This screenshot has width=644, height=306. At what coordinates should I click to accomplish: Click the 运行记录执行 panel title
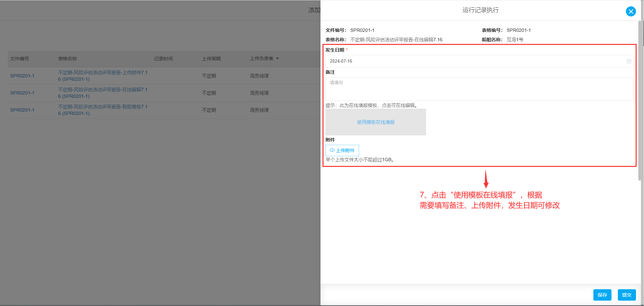point(480,10)
